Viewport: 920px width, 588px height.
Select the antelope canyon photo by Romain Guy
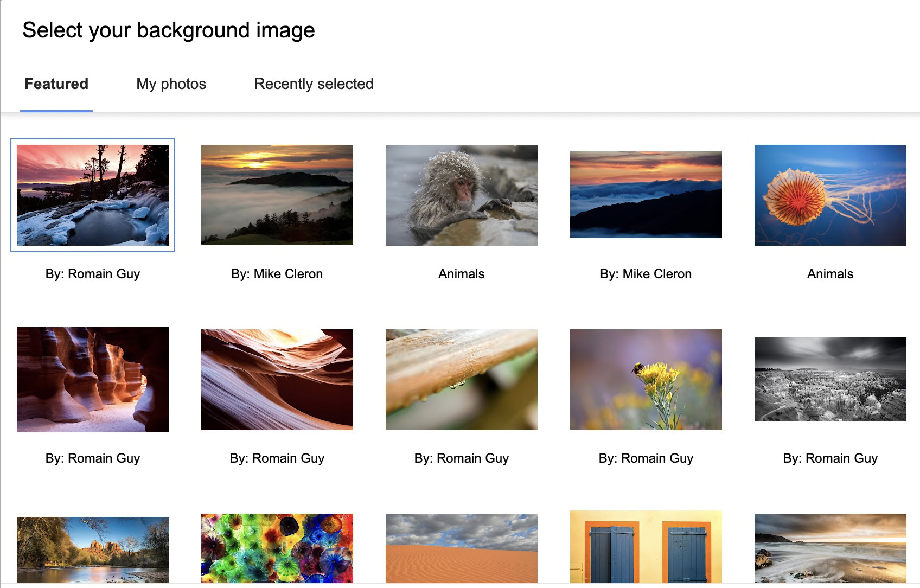[92, 379]
